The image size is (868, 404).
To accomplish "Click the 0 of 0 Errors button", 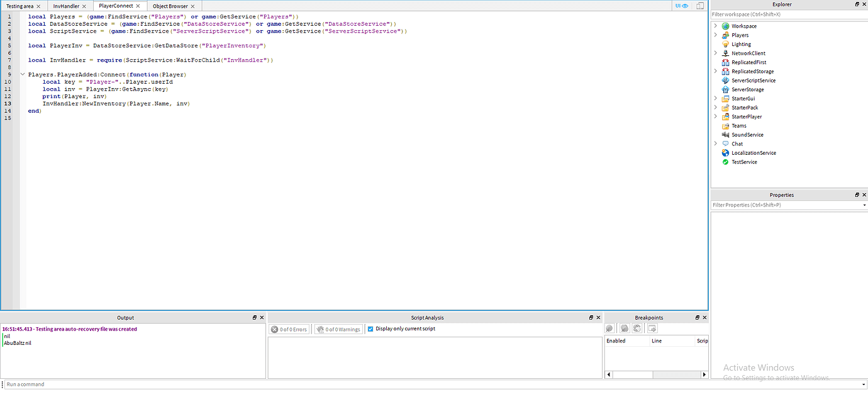I will 289,328.
